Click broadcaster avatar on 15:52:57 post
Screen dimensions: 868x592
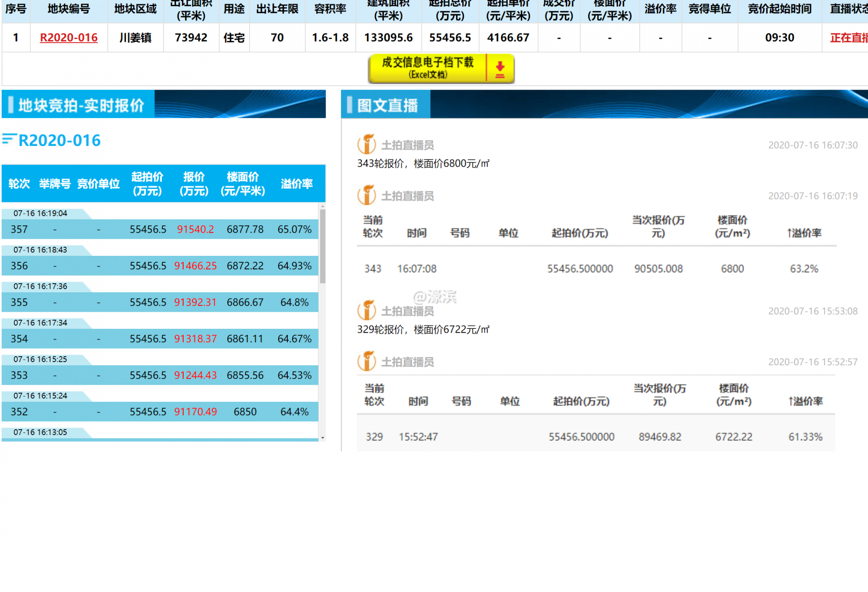[367, 361]
